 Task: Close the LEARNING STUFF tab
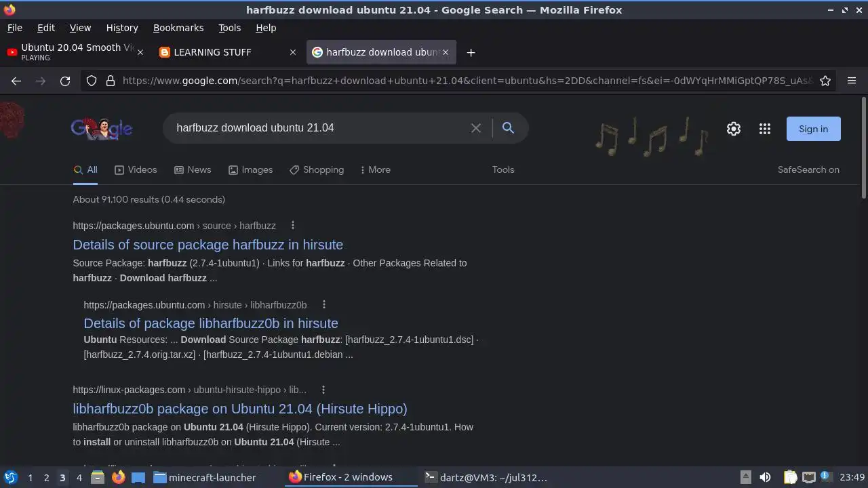click(x=293, y=52)
